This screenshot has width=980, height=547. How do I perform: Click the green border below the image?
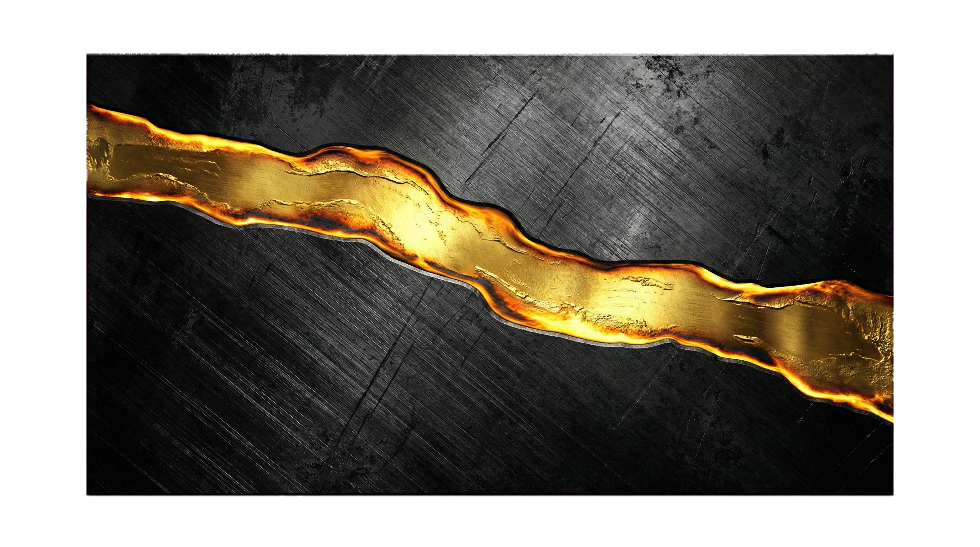click(x=490, y=522)
